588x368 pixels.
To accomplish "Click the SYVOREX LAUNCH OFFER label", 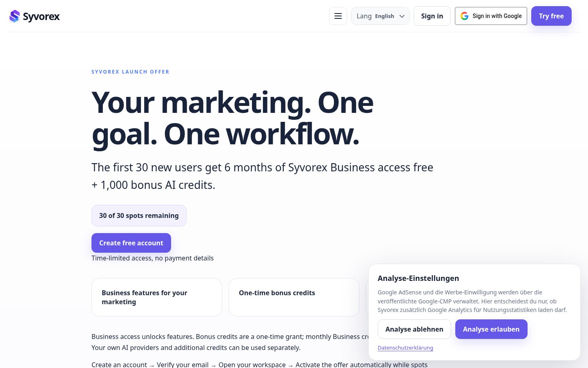I will coord(130,72).
